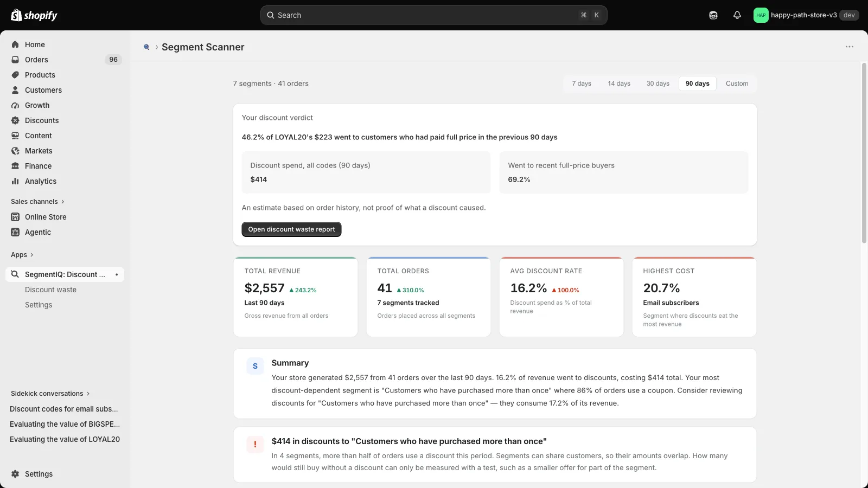The width and height of the screenshot is (868, 488).
Task: Click the Online Store icon
Action: pyautogui.click(x=15, y=217)
